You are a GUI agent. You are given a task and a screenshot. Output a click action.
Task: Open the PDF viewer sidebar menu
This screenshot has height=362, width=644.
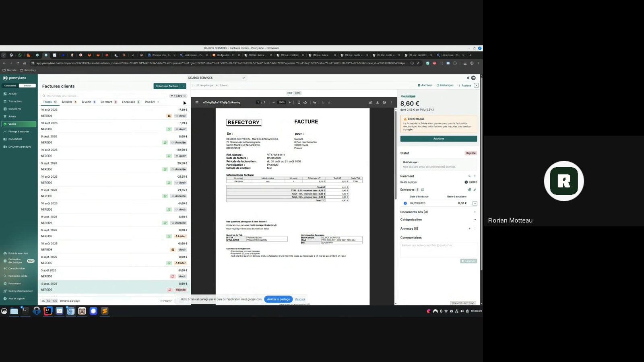pyautogui.click(x=197, y=103)
